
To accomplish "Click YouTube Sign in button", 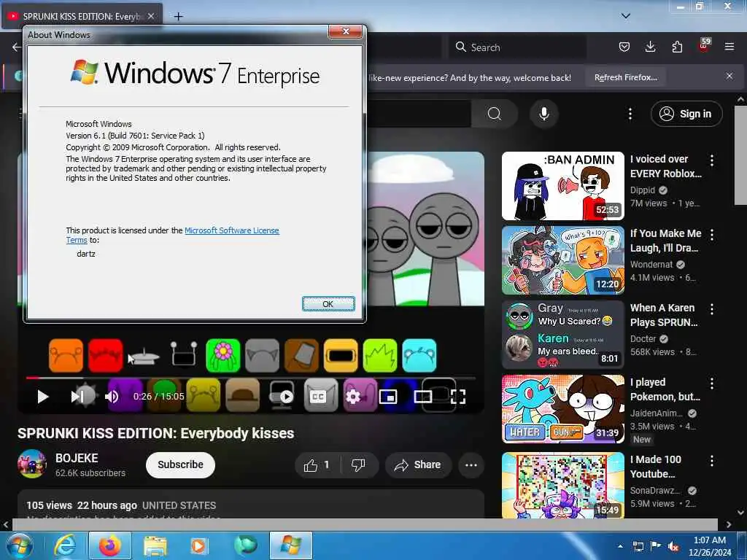I will [x=686, y=114].
